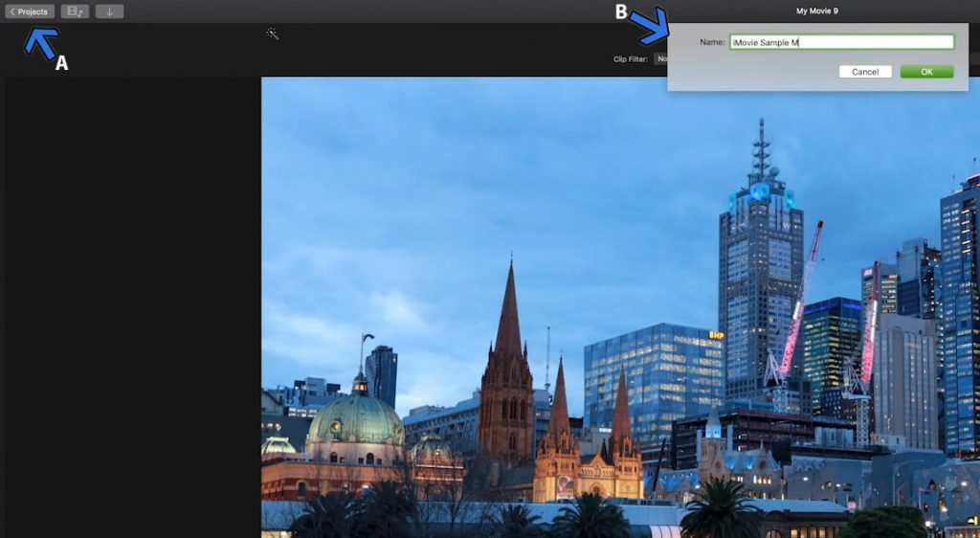Image resolution: width=980 pixels, height=538 pixels.
Task: Click the My Movie 9 window title
Action: pyautogui.click(x=817, y=11)
